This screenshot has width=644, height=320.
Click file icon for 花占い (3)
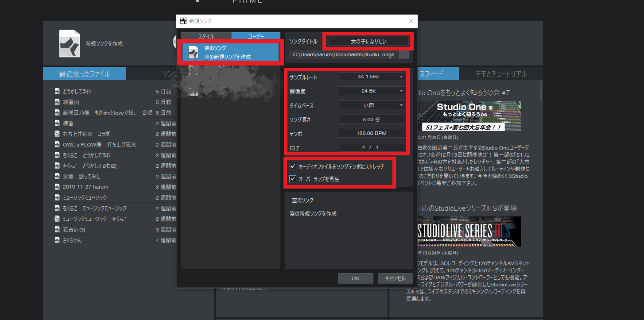(x=57, y=229)
